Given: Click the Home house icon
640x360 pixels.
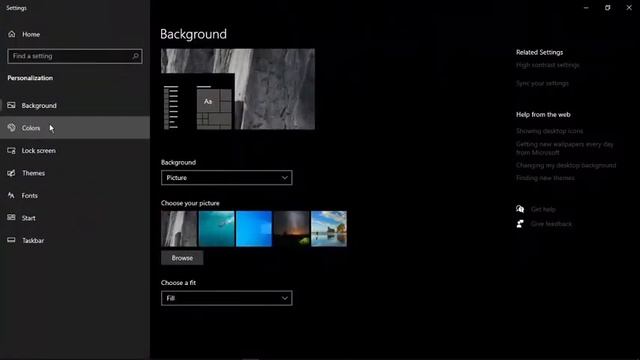Looking at the screenshot, I should (x=11, y=34).
